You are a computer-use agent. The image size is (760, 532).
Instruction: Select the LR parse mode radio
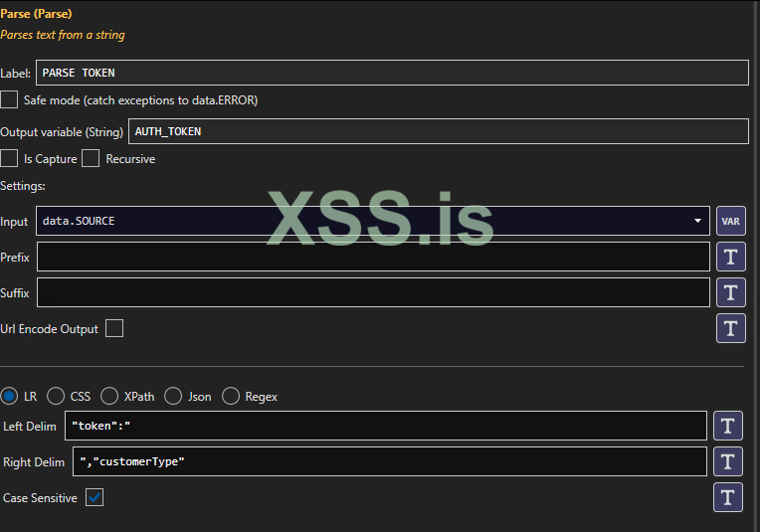[9, 396]
